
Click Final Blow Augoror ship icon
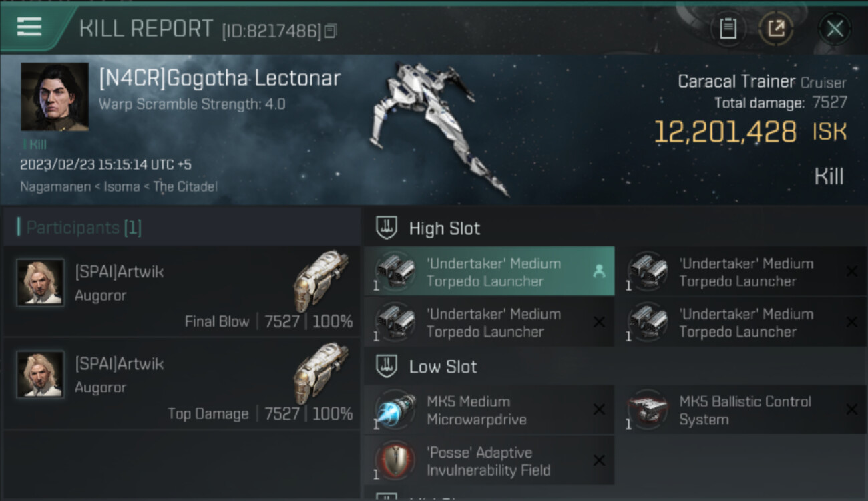pyautogui.click(x=321, y=281)
